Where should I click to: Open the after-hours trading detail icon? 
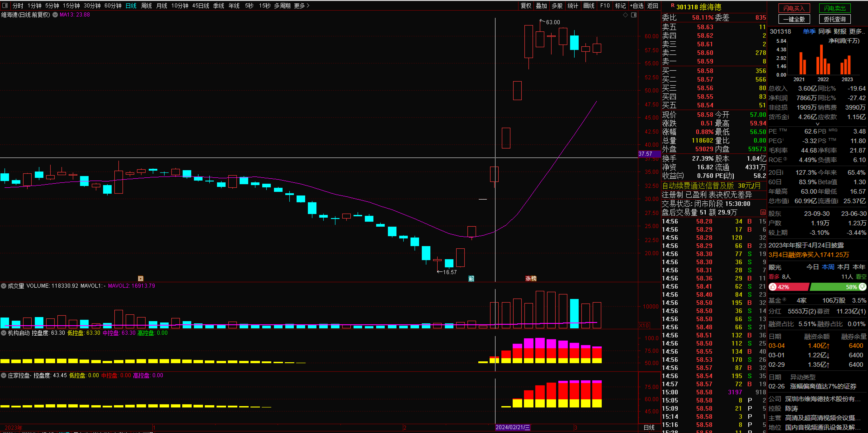(763, 212)
